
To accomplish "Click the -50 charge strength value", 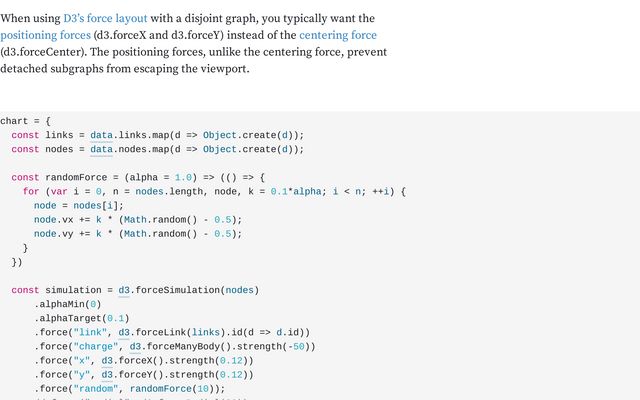I will pos(300,346).
